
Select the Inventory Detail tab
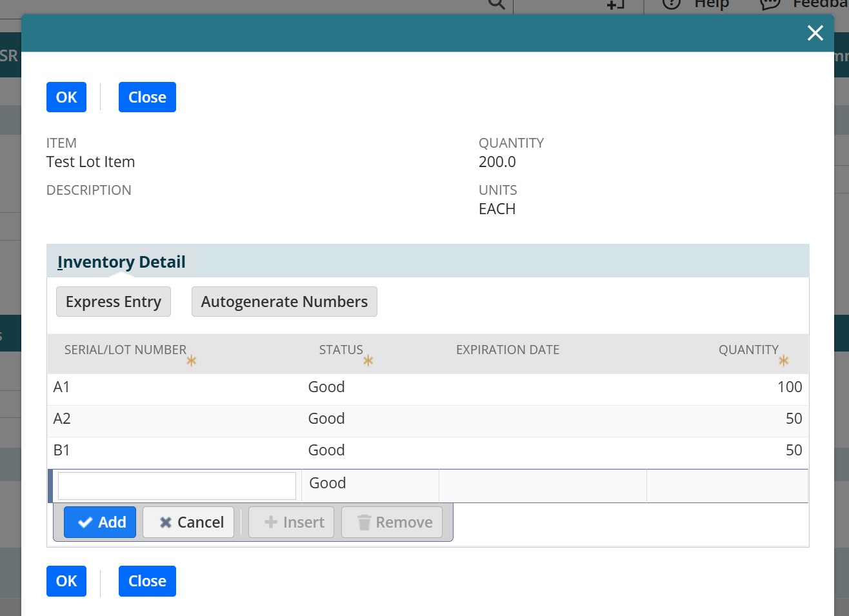tap(121, 262)
